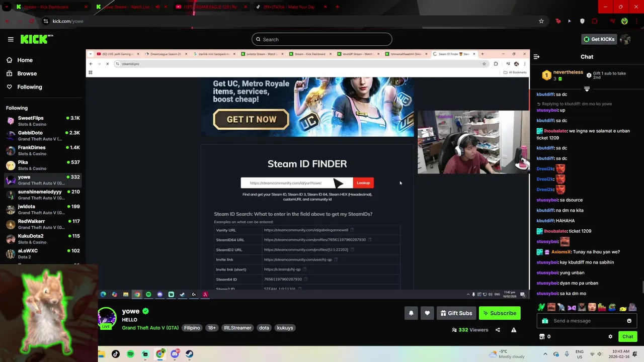Click the IRLStreamer tag

point(237,328)
